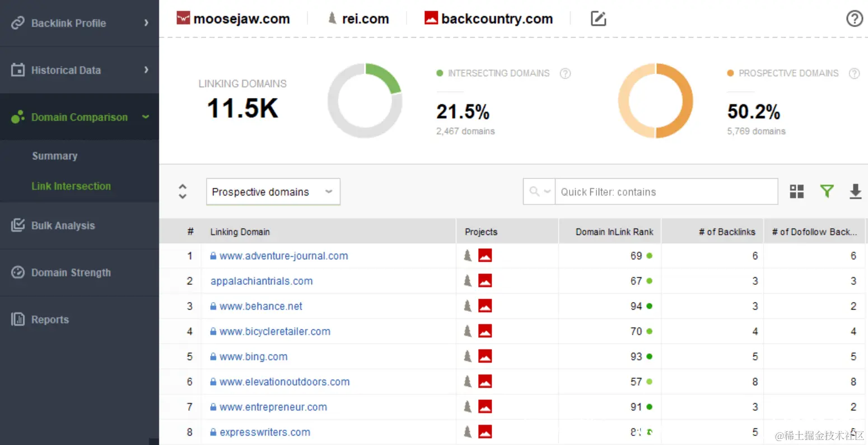This screenshot has height=445, width=868.
Task: Click the edit projects pencil icon
Action: (x=599, y=18)
